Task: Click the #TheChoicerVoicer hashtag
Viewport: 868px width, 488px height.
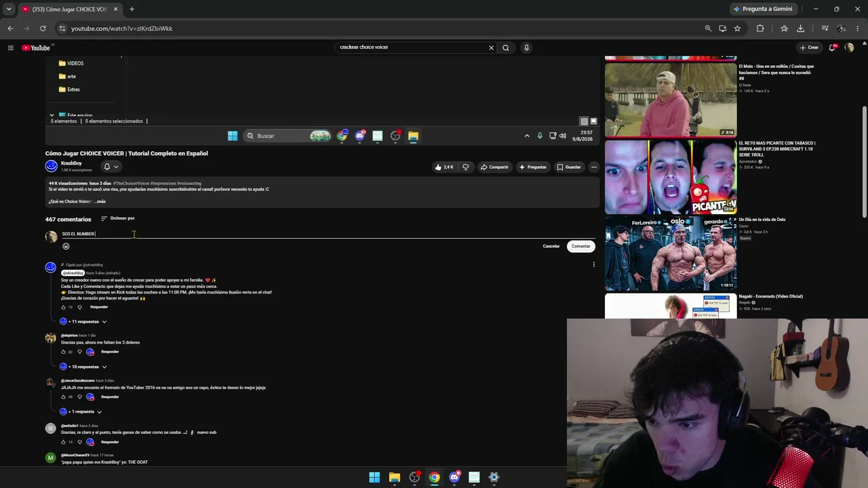Action: click(132, 184)
